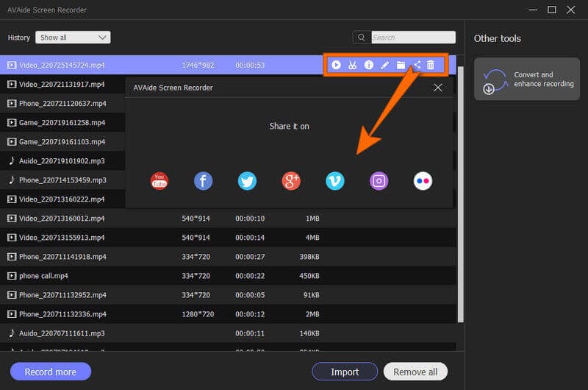Share recording on Twitter
Viewport: 588px width, 390px height.
pos(247,181)
